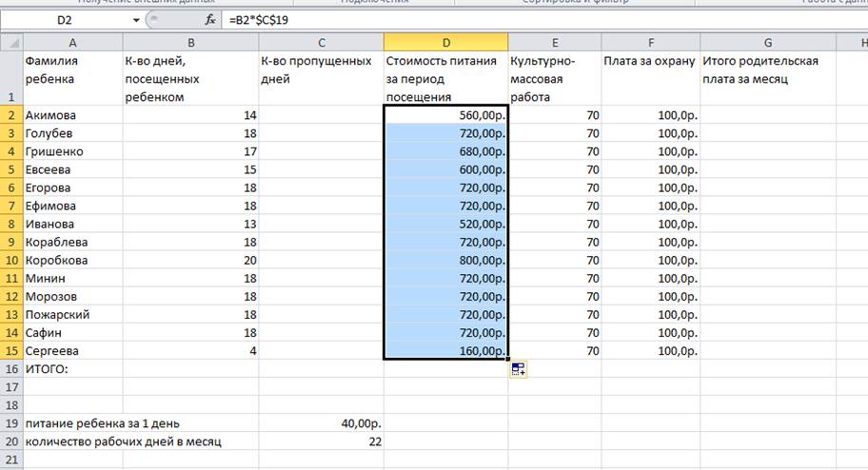Click cell with name Иванова
The image size is (868, 470).
[x=72, y=225]
